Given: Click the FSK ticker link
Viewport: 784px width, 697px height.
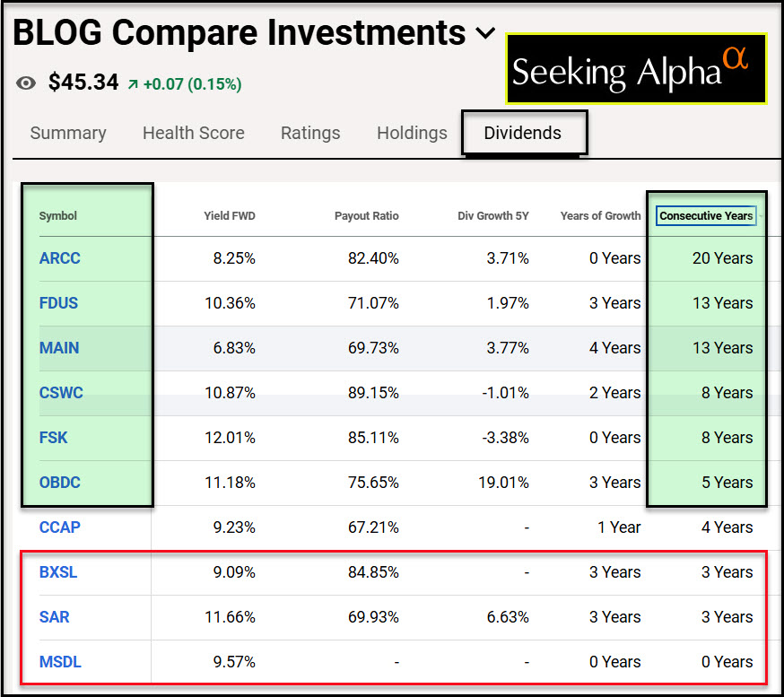Looking at the screenshot, I should [x=54, y=438].
